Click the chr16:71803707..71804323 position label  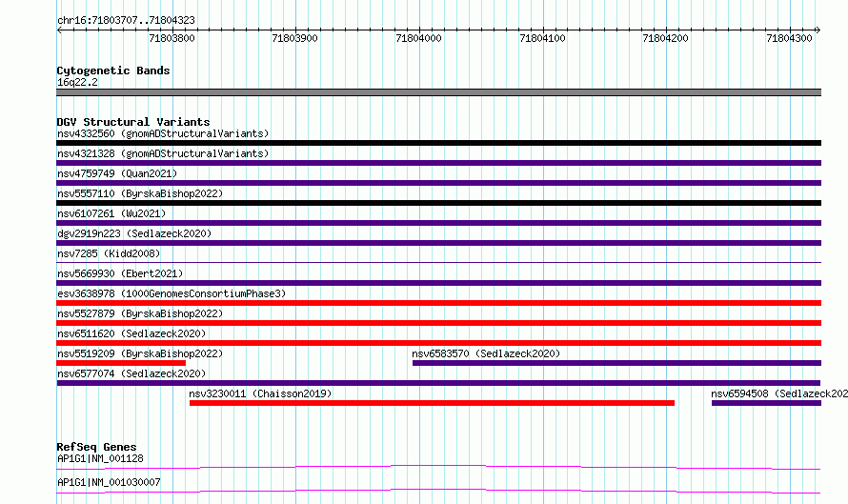(126, 21)
